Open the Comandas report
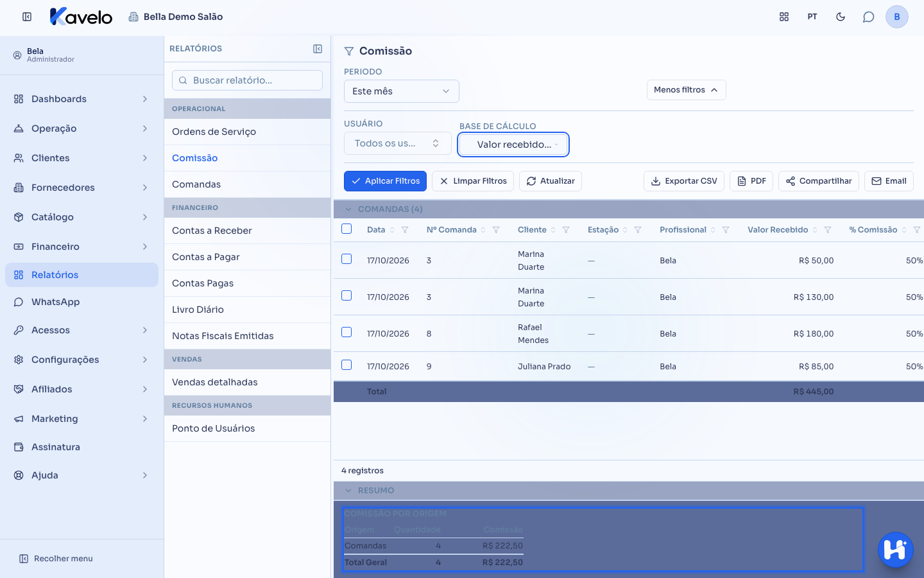 (x=248, y=184)
